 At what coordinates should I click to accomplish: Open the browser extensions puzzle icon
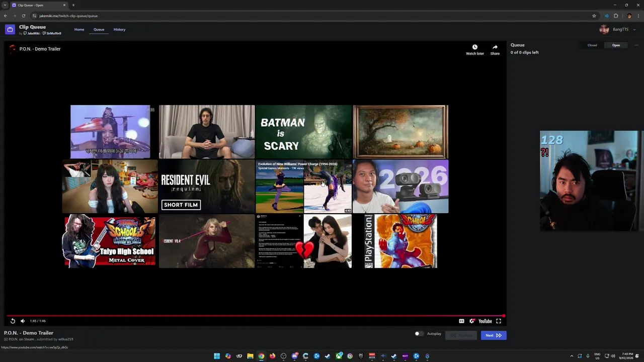click(616, 16)
